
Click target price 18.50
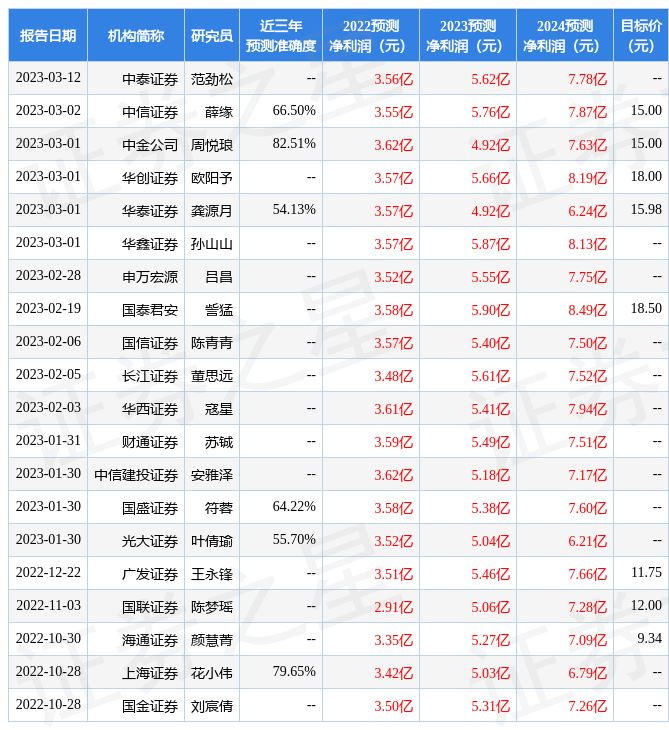pyautogui.click(x=646, y=309)
